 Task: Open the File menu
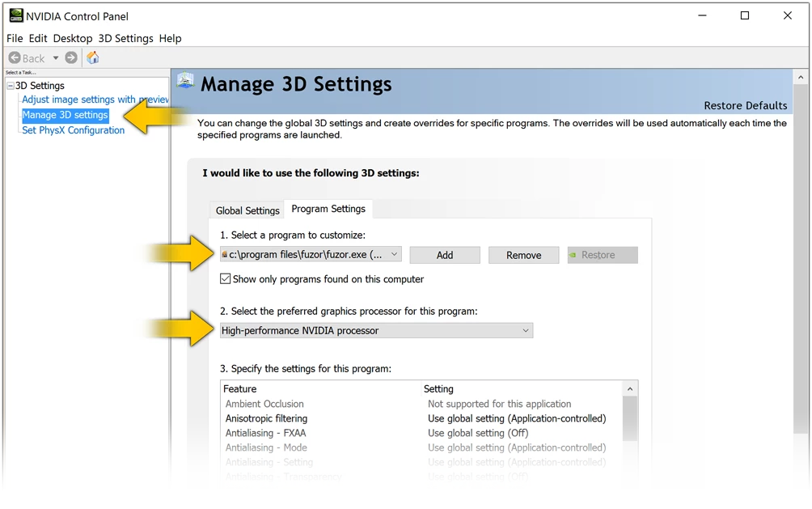15,38
